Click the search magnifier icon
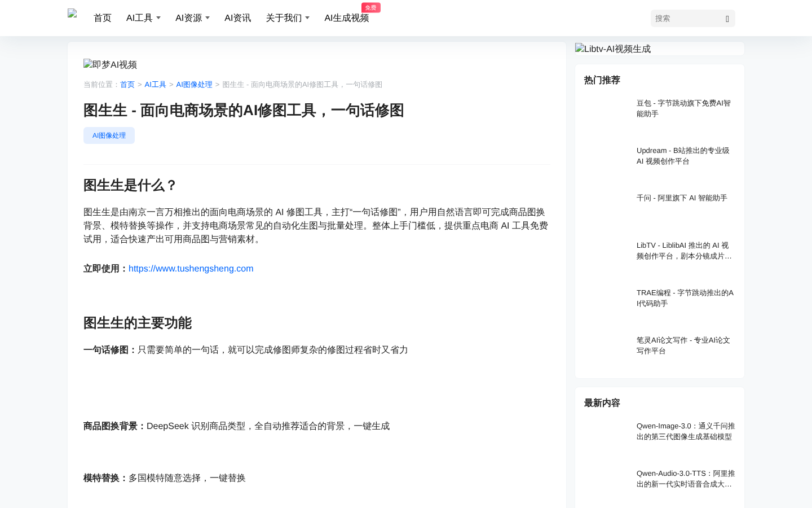 727,19
